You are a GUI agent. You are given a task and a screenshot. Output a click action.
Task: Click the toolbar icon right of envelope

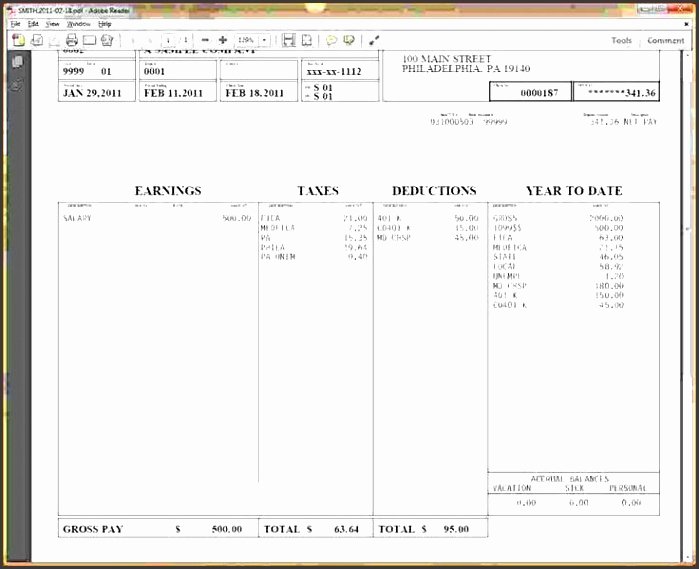click(107, 40)
